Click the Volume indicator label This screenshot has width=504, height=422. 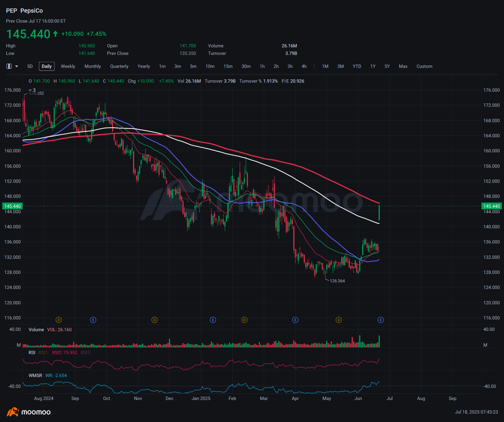tap(36, 330)
